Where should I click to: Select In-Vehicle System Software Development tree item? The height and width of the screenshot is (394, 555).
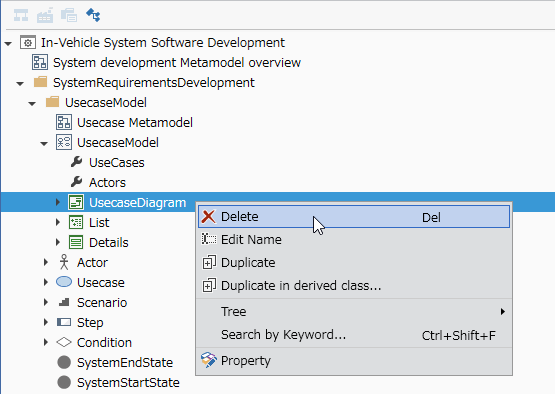(163, 42)
